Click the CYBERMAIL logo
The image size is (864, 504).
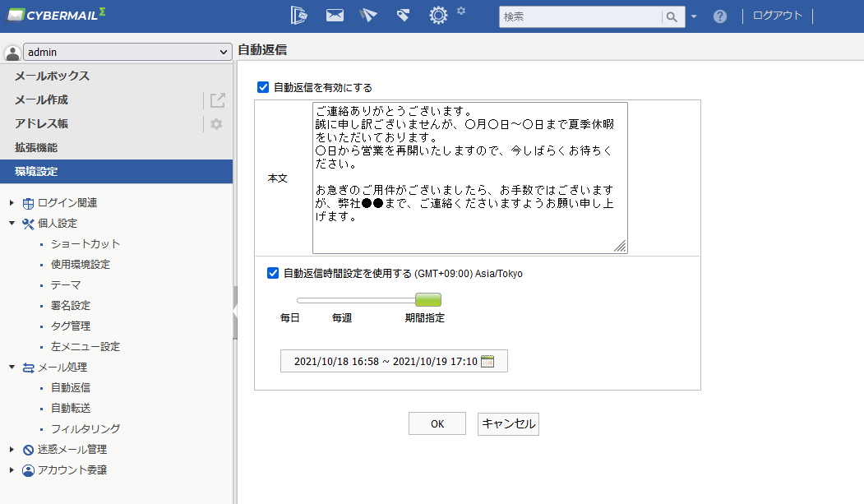56,15
